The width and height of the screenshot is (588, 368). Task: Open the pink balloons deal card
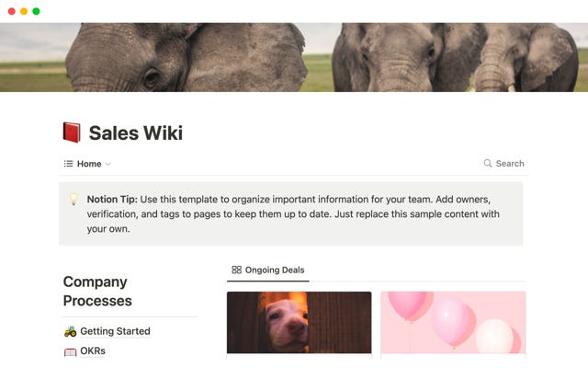click(x=453, y=322)
